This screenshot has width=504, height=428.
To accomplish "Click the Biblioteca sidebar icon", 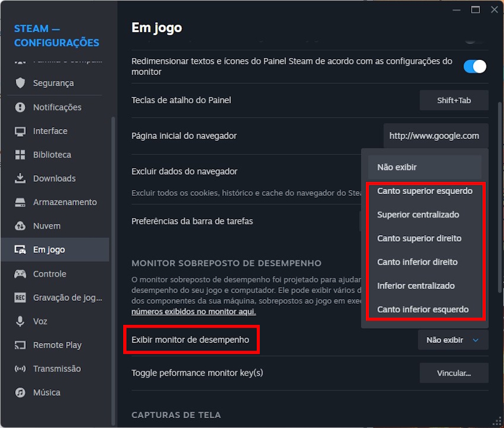I will [21, 154].
